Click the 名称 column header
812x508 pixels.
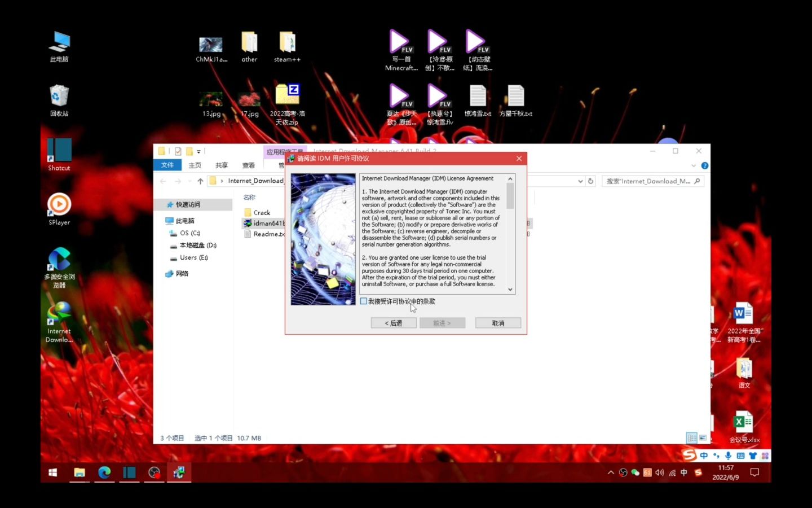(249, 198)
